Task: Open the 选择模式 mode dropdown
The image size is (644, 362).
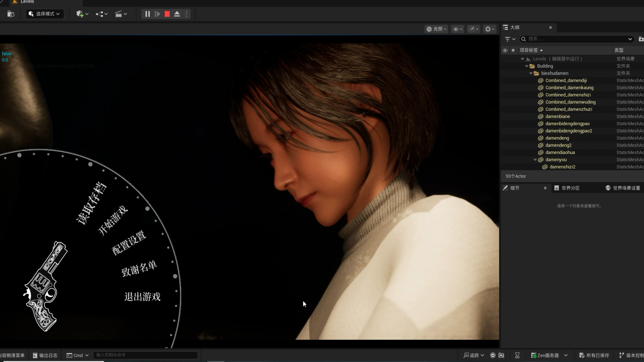Action: pos(45,14)
